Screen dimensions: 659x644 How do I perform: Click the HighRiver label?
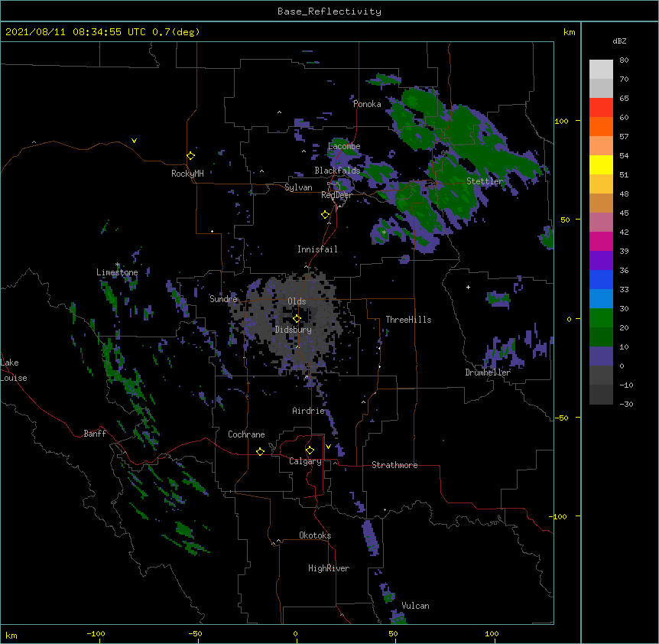click(x=329, y=568)
